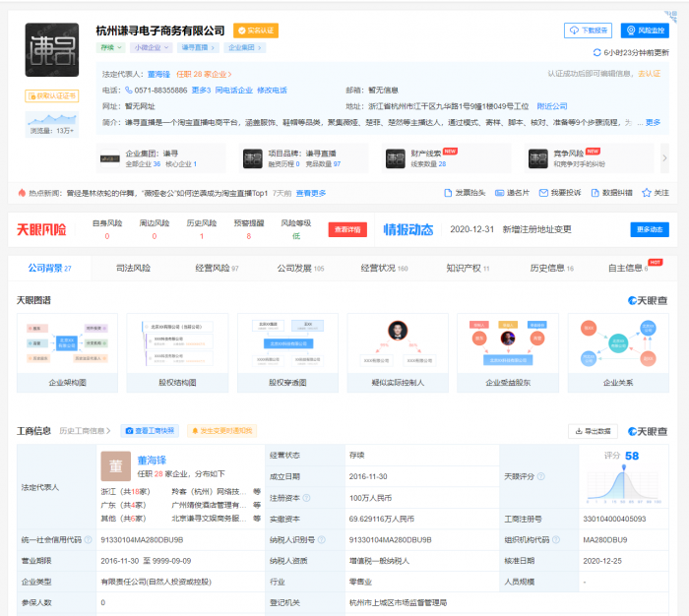View 任职 28 家企业 link
Image resolution: width=689 pixels, height=616 pixels.
point(204,74)
